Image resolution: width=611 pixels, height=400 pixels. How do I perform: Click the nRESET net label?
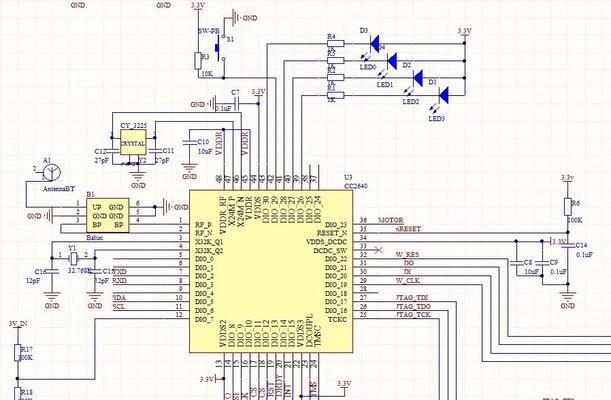(408, 229)
